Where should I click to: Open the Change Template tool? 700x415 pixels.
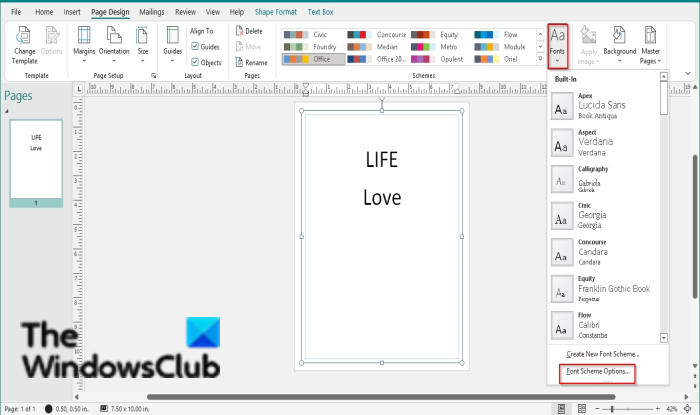24,45
